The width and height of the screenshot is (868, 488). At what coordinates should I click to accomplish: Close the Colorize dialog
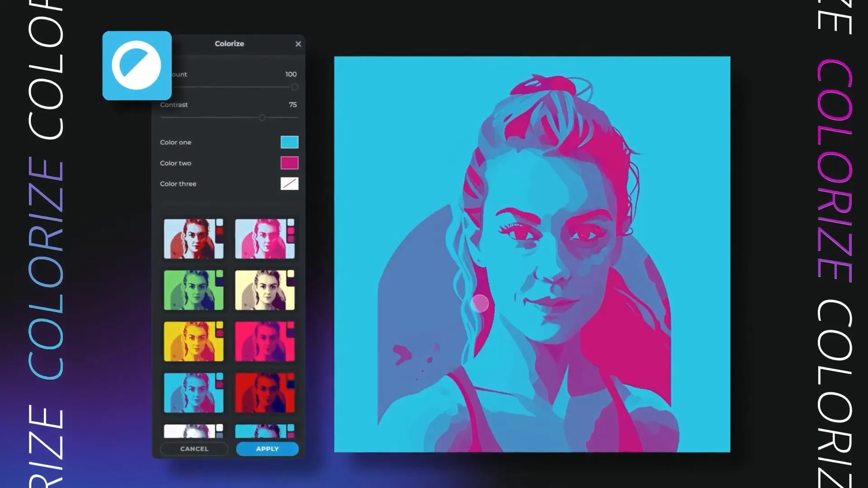(297, 44)
